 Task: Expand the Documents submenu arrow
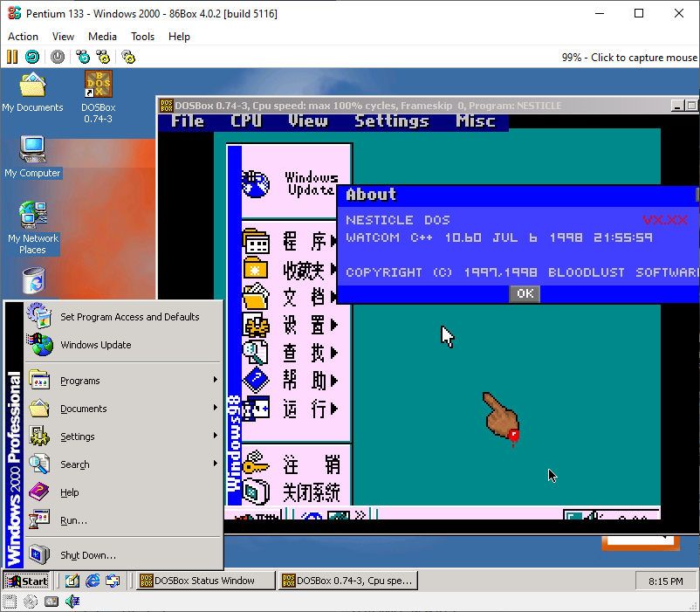(216, 408)
